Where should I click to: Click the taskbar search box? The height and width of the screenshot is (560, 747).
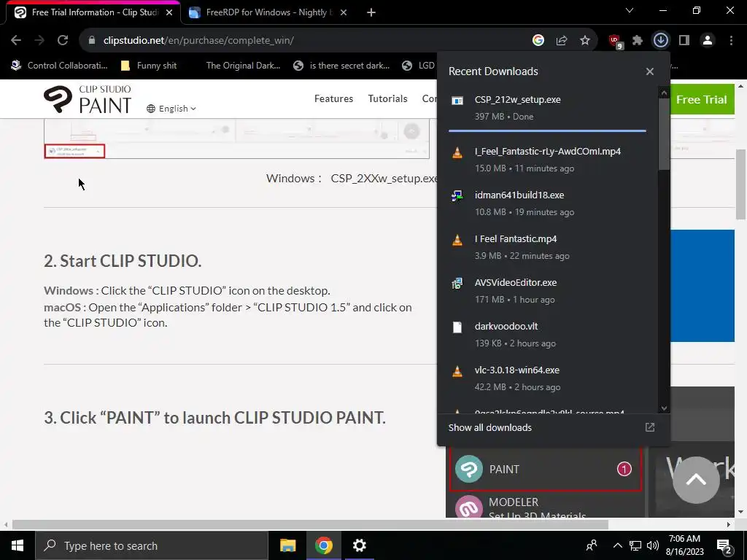click(152, 545)
